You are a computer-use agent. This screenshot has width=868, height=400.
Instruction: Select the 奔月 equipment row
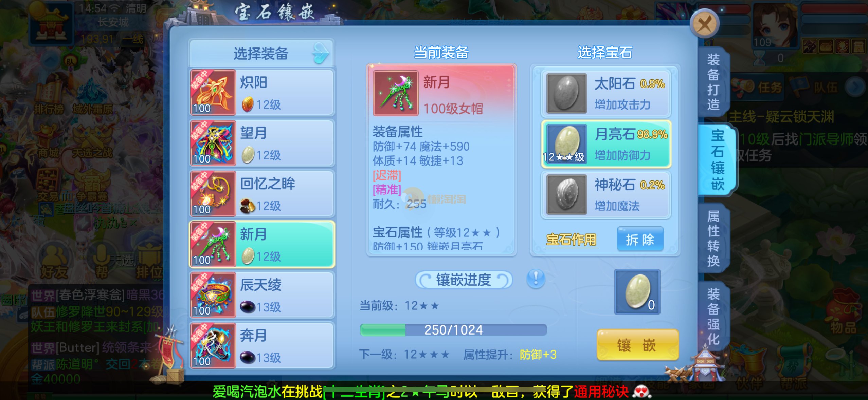[262, 345]
